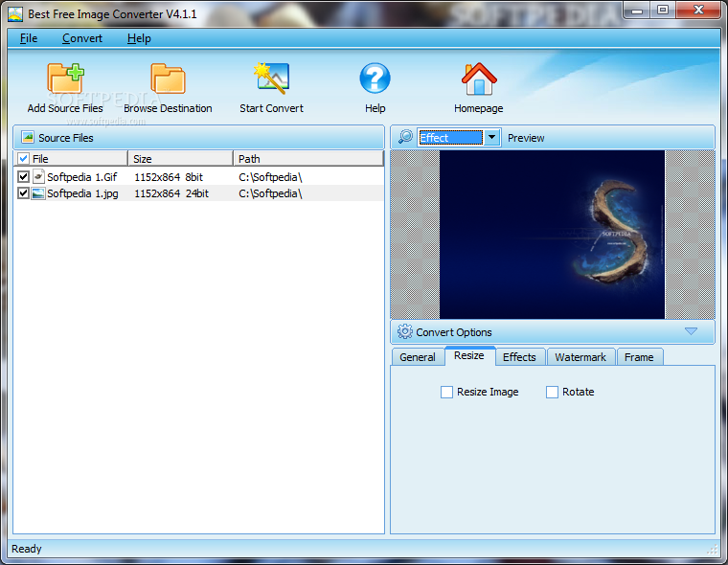
Task: Click the Browse Destination label
Action: pyautogui.click(x=168, y=108)
